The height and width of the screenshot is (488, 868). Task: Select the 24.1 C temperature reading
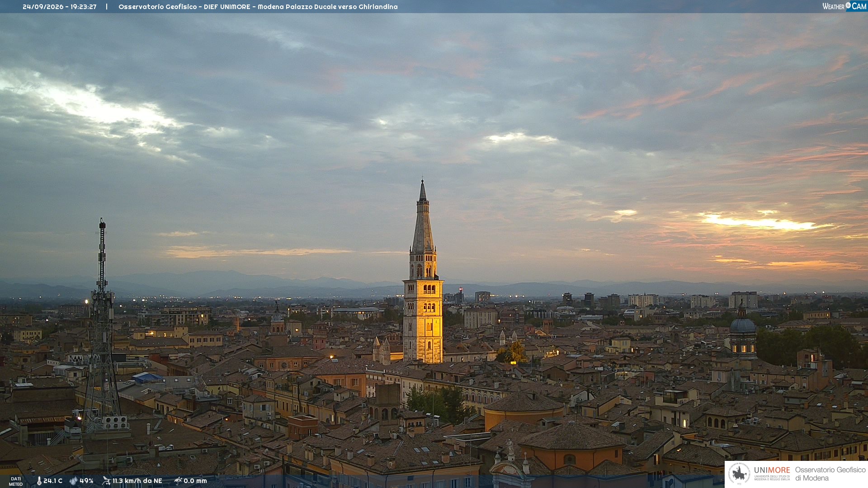click(53, 481)
